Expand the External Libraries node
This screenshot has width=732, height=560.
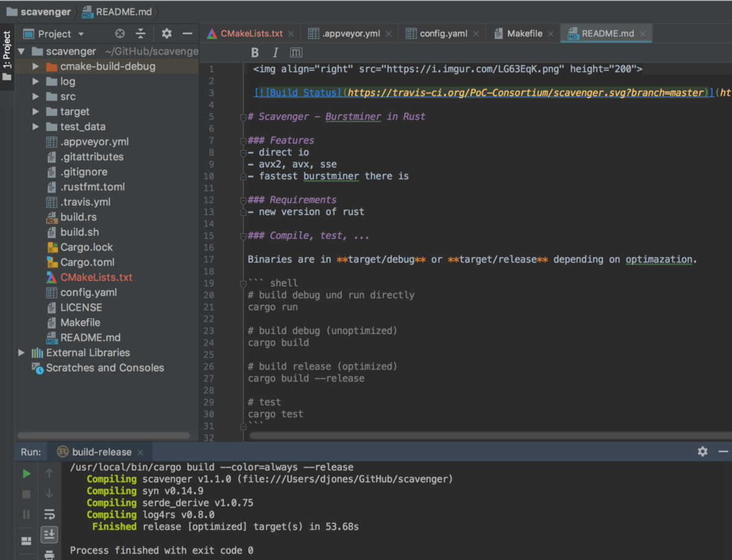click(22, 353)
